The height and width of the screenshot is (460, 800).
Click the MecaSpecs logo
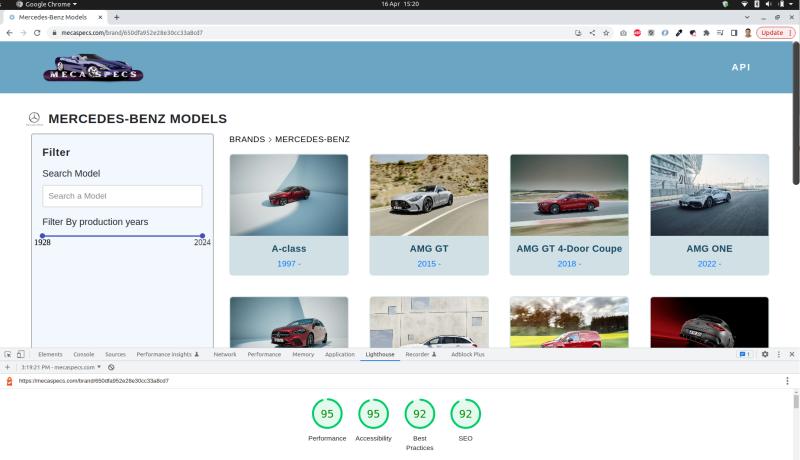[x=93, y=67]
